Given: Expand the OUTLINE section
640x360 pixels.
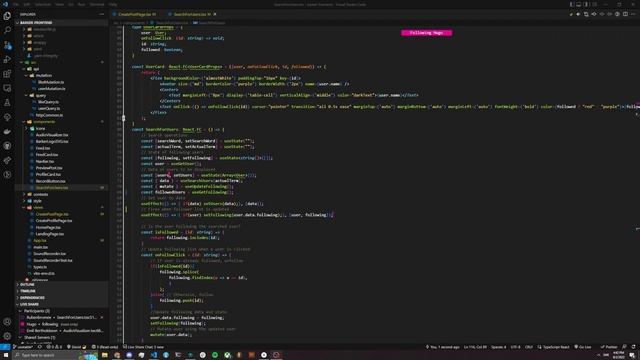Looking at the screenshot, I should [61, 284].
